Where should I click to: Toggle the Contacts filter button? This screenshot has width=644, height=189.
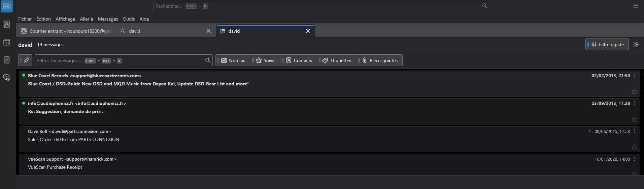(x=299, y=60)
